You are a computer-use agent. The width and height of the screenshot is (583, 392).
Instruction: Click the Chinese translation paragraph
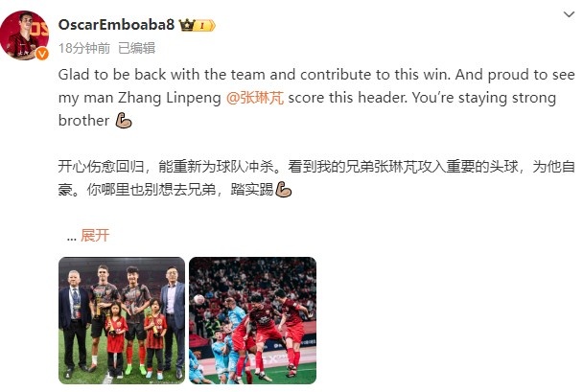(316, 178)
